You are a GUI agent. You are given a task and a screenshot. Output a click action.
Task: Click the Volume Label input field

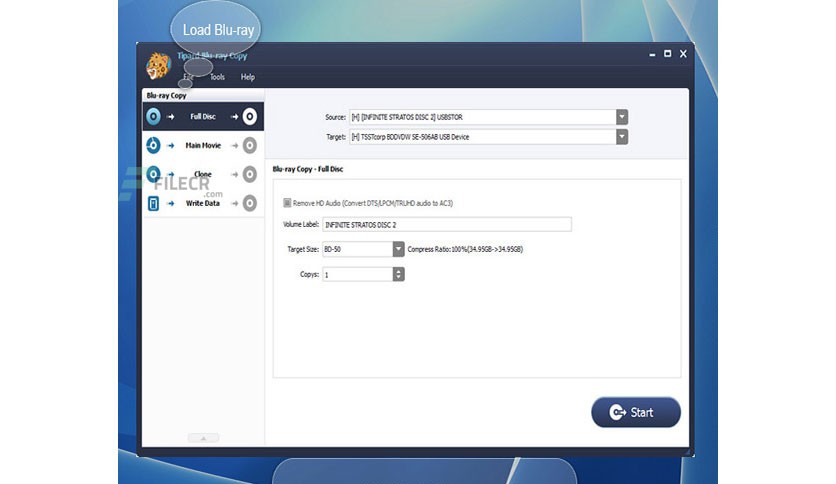(x=447, y=224)
